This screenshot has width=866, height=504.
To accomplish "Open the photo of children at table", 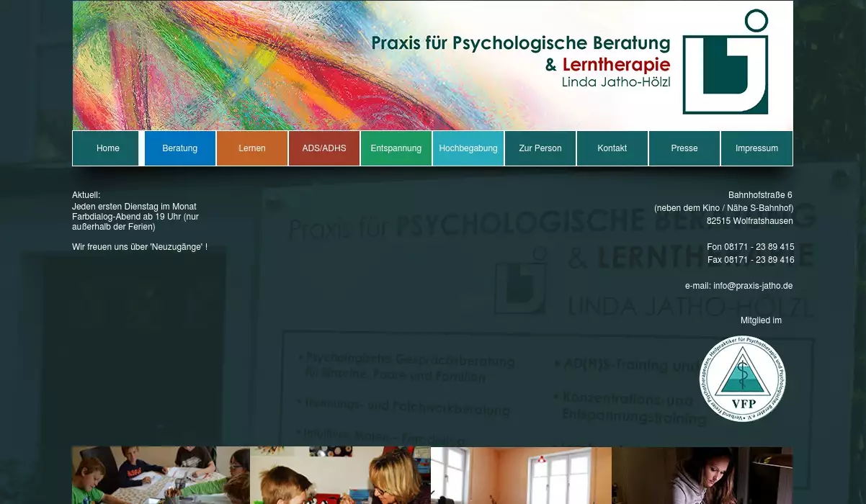I will pyautogui.click(x=161, y=475).
